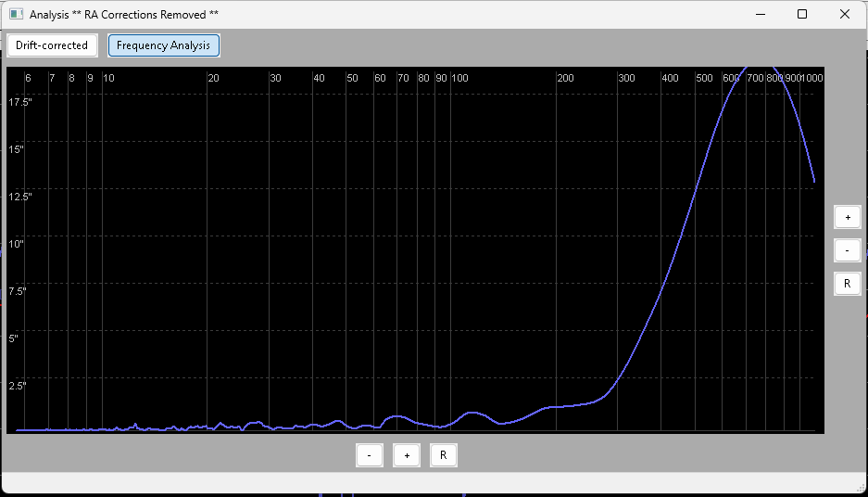
Task: Click the 30 period axis label
Action: 276,78
